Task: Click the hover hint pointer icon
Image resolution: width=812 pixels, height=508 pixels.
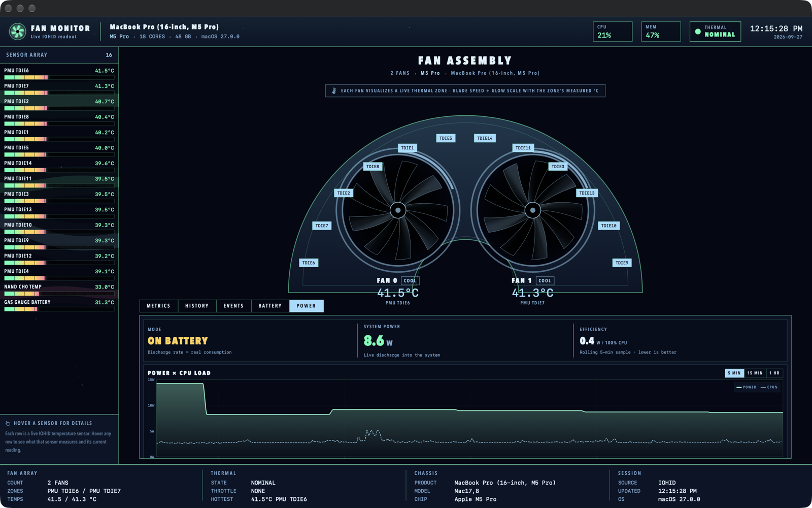Action: (x=8, y=423)
